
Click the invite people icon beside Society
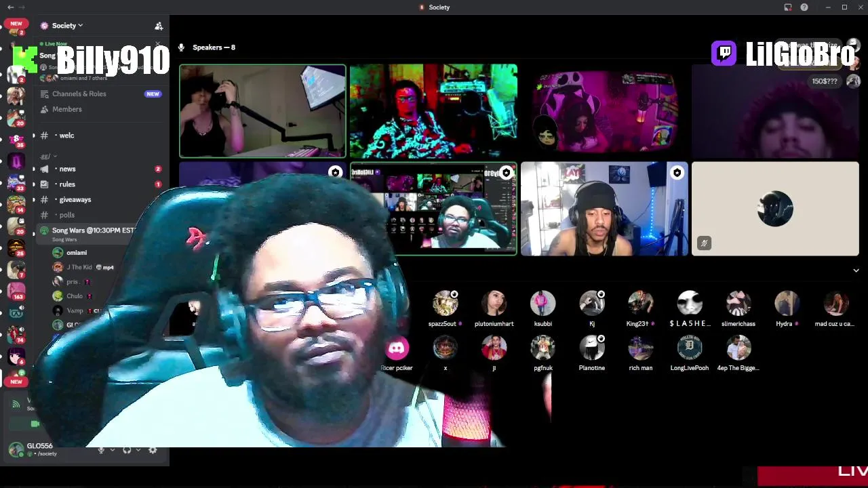pyautogui.click(x=159, y=26)
